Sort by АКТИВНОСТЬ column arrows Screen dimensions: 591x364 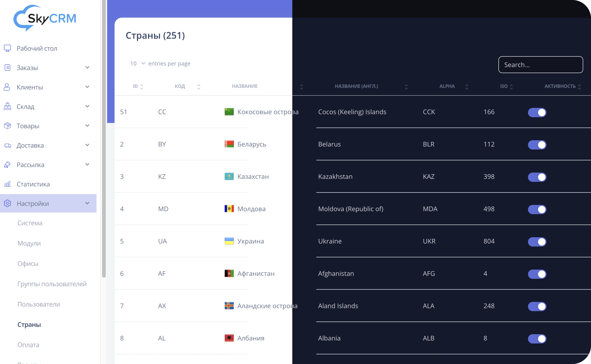pos(579,87)
